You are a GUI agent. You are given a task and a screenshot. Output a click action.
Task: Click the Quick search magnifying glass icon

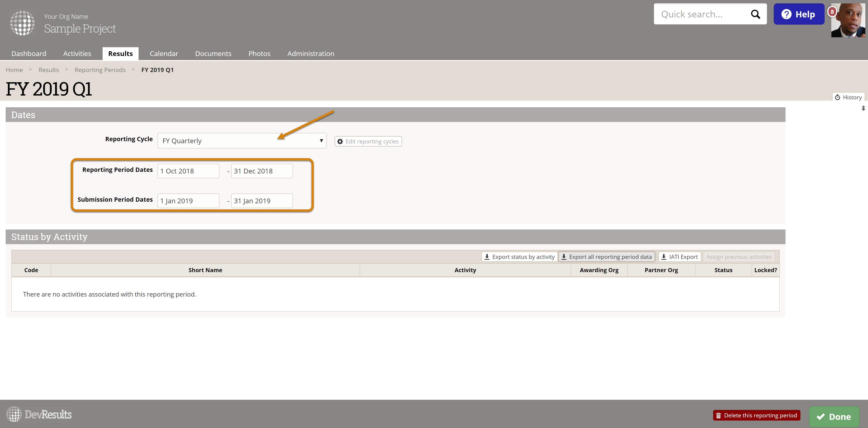point(755,14)
